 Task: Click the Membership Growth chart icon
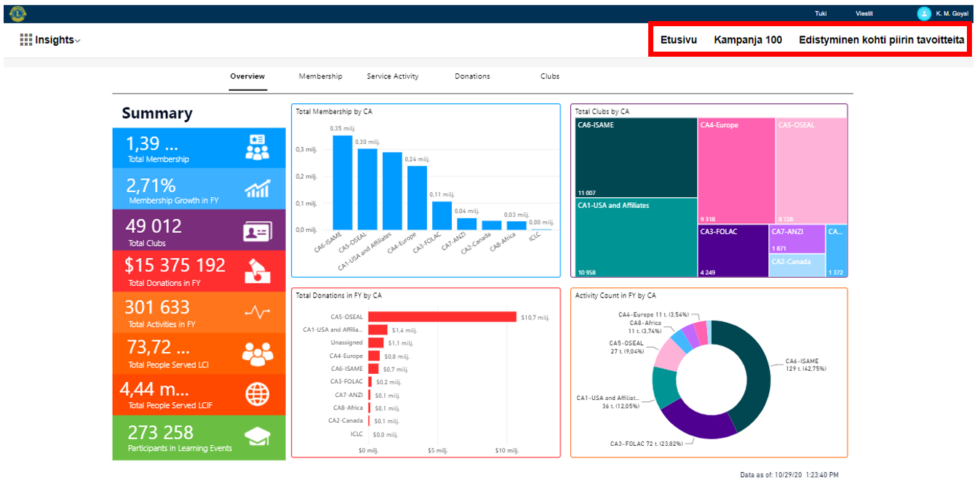point(257,189)
